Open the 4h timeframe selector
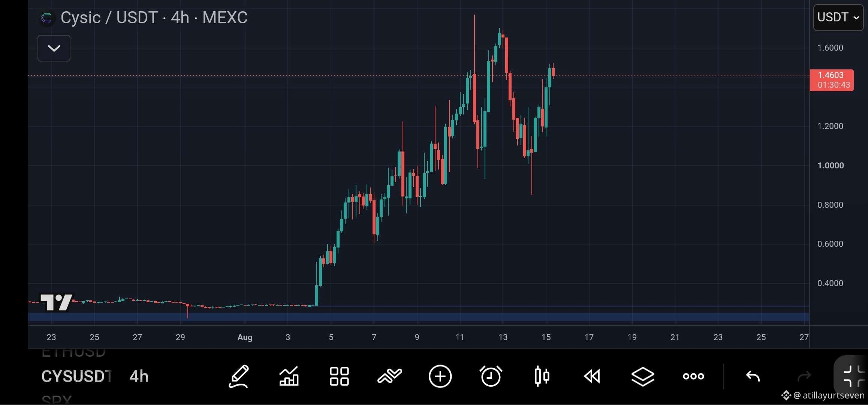868x405 pixels. pyautogui.click(x=139, y=376)
